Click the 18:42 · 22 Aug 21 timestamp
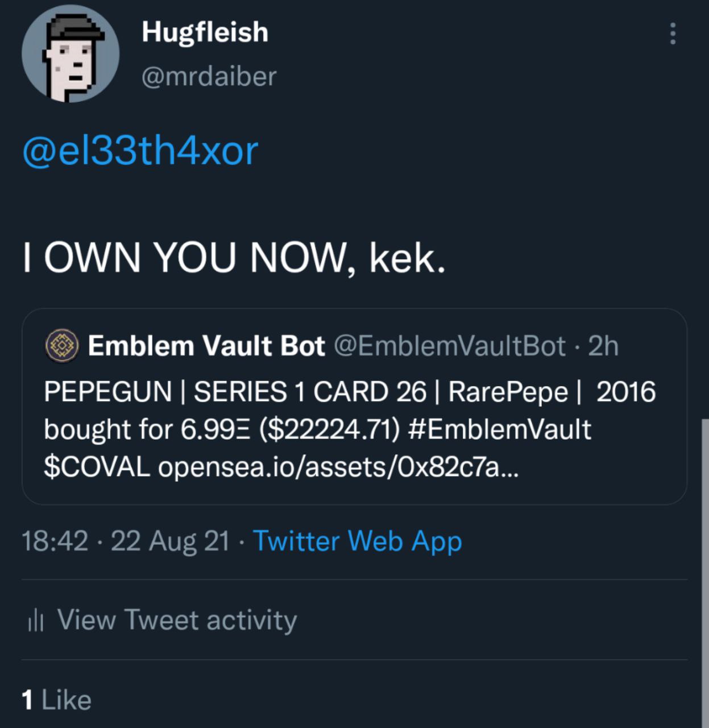Screen dimensions: 709x728 coord(126,541)
